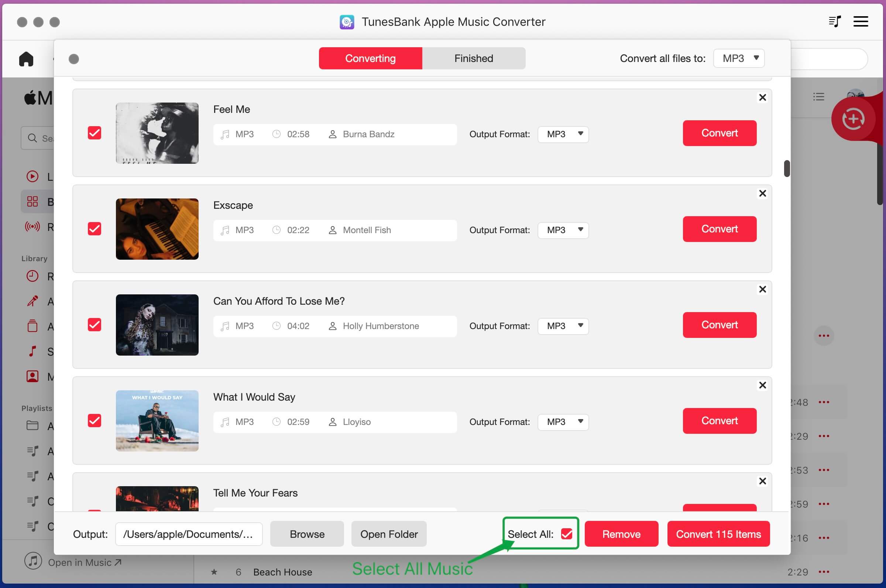This screenshot has height=588, width=886.
Task: Click the Lloyiso artist name
Action: (x=357, y=422)
